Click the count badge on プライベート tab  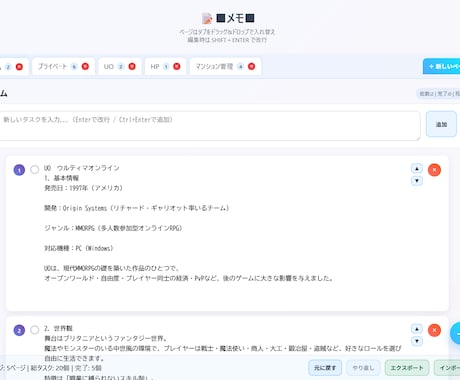(x=74, y=67)
